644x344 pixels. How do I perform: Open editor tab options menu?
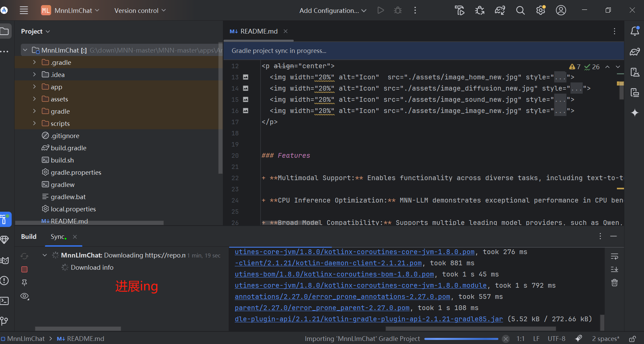[615, 31]
